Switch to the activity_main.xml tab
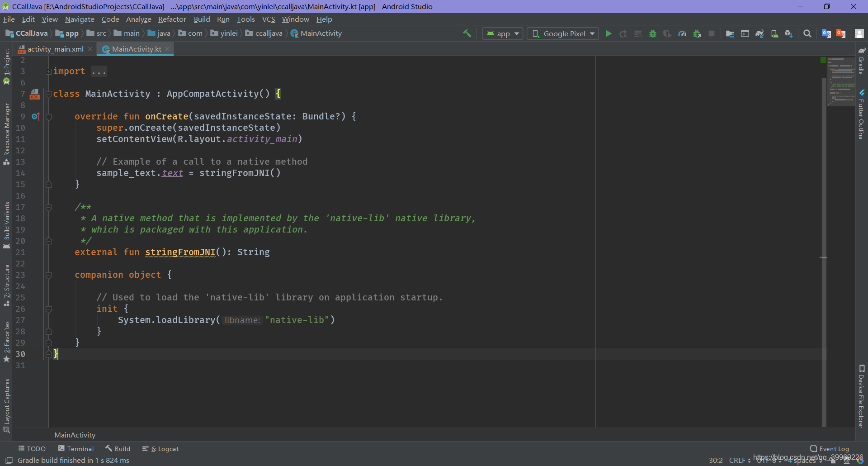Screen dimensions: 868x466 click(54, 49)
